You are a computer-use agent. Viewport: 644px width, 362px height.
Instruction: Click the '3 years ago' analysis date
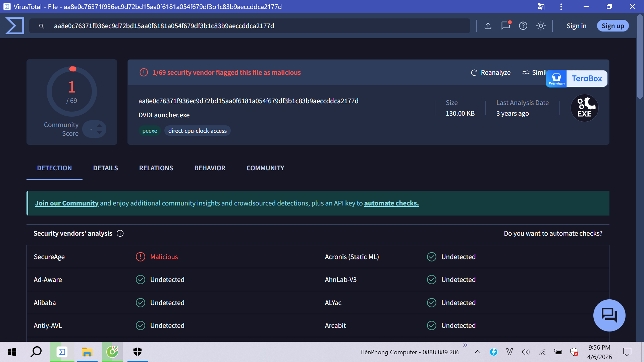pyautogui.click(x=513, y=114)
